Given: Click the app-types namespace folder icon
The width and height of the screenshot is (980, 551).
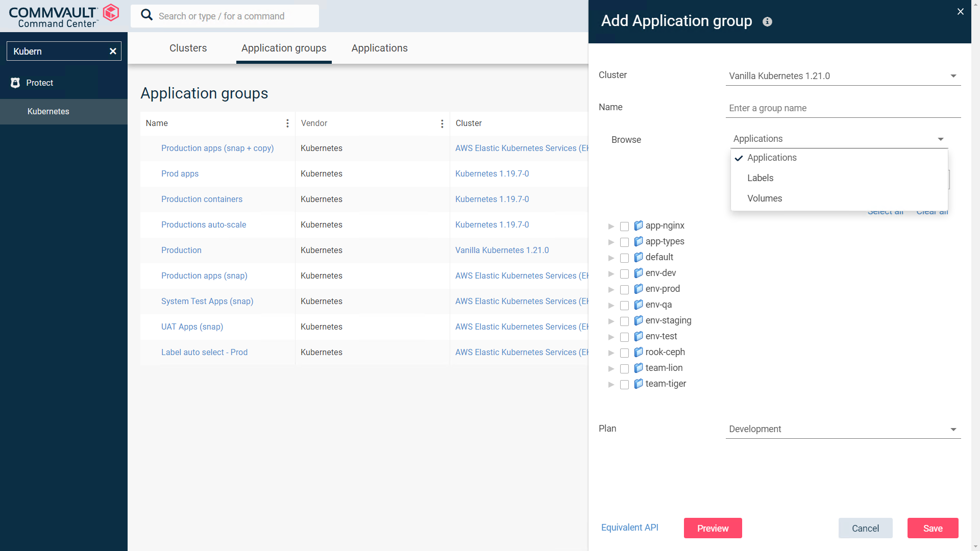Looking at the screenshot, I should (x=638, y=241).
